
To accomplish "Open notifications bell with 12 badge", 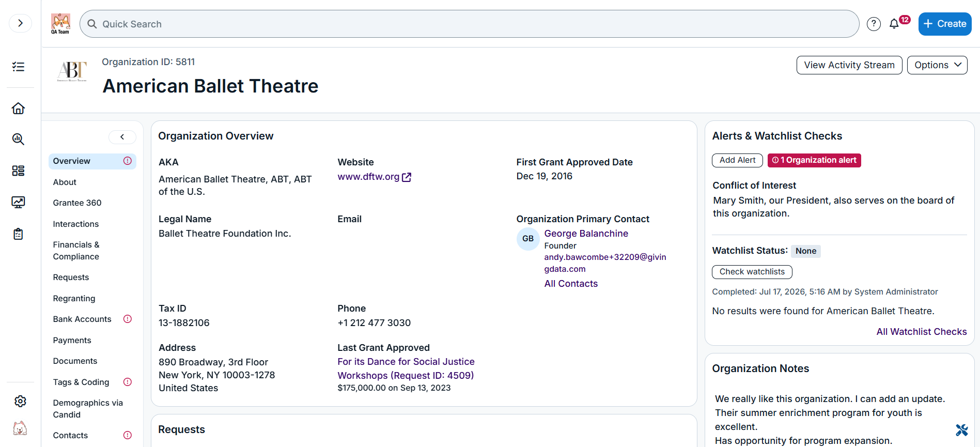I will pyautogui.click(x=898, y=23).
